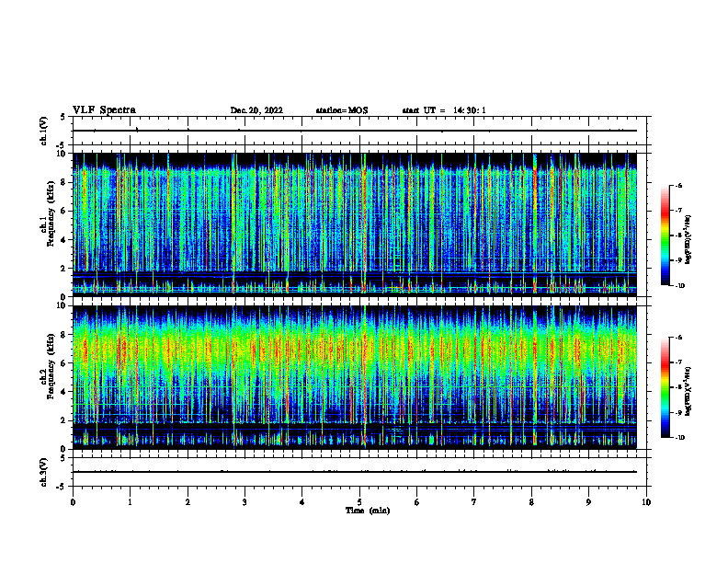Click ch.2 frequency tick label "6"
Image resolution: width=728 pixels, height=563 pixels.
point(64,363)
